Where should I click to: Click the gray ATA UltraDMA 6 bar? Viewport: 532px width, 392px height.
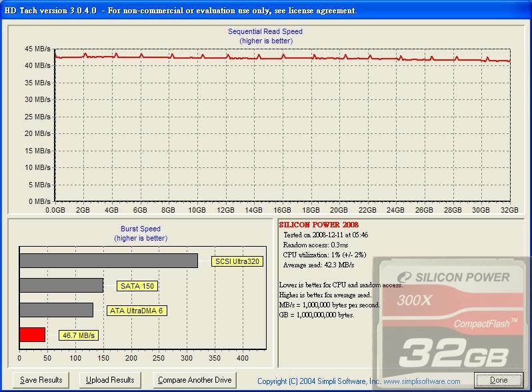(x=56, y=310)
